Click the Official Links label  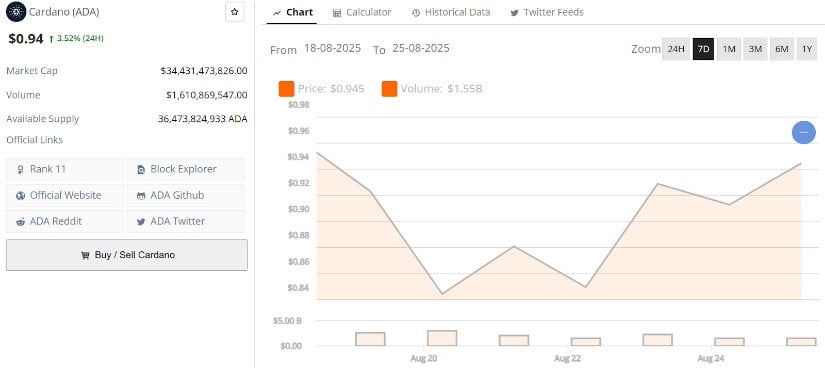[34, 140]
